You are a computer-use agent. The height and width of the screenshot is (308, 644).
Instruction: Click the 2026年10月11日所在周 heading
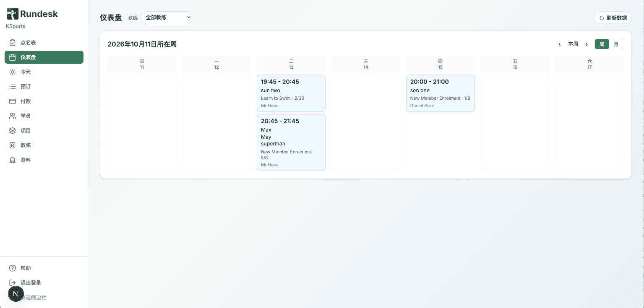[x=142, y=44]
